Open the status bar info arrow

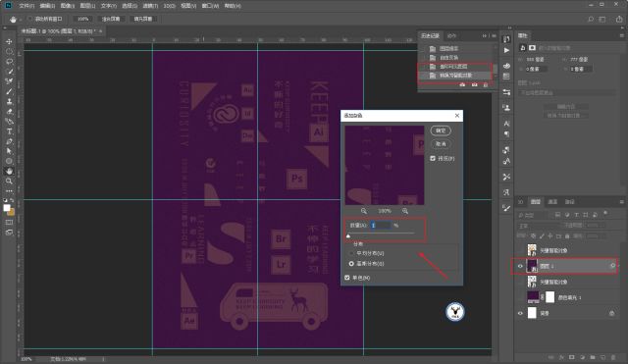103,359
